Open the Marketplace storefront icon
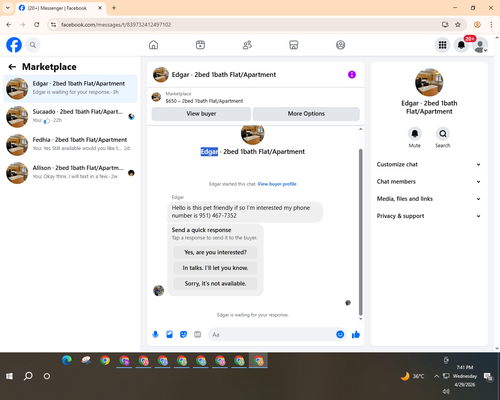Viewport: 500px width, 400px height. (293, 45)
